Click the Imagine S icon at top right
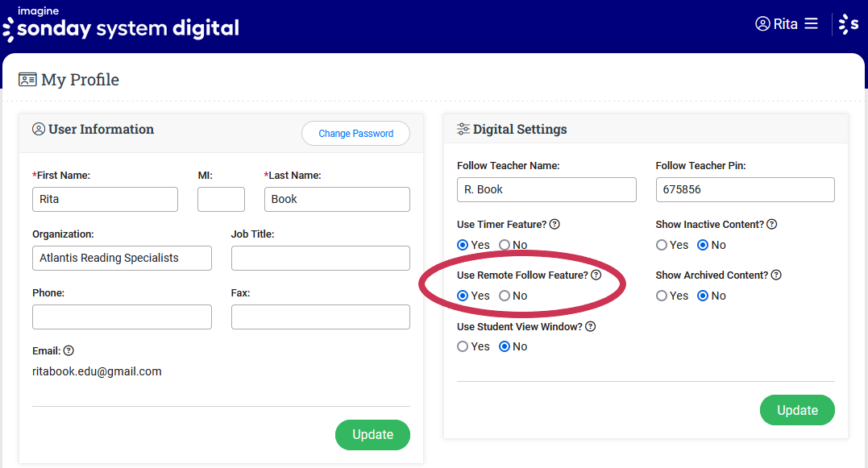The image size is (868, 468). tap(849, 24)
